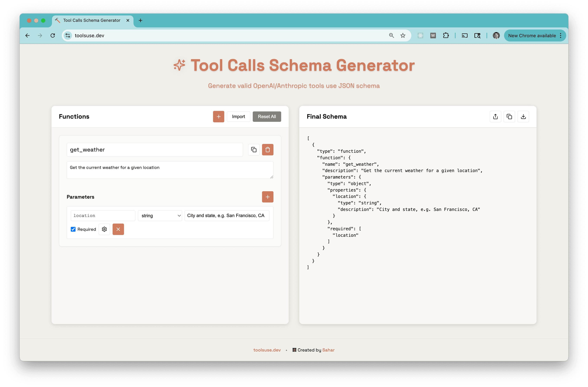This screenshot has height=387, width=588.
Task: Add a new parameter with the plus icon
Action: coord(267,197)
